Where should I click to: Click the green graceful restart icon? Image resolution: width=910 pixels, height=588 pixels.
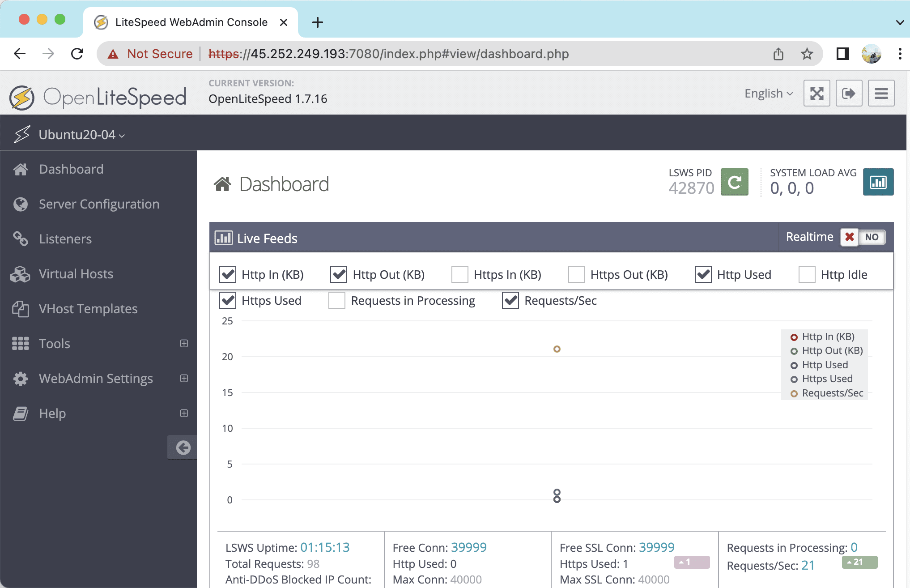(x=734, y=182)
